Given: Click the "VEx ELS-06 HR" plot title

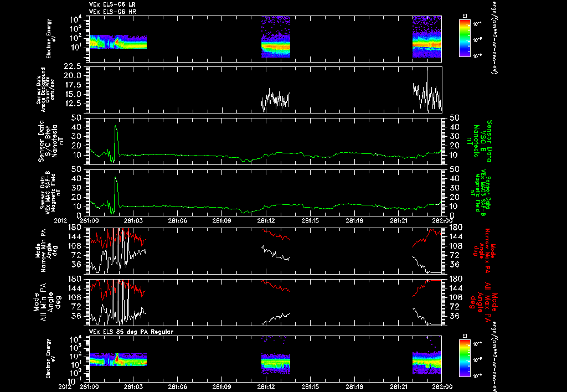Looking at the screenshot, I should click(112, 12).
